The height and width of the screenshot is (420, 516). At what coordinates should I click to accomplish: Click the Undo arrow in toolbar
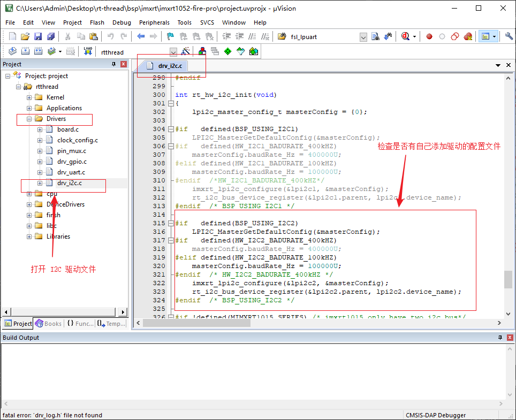[111, 36]
